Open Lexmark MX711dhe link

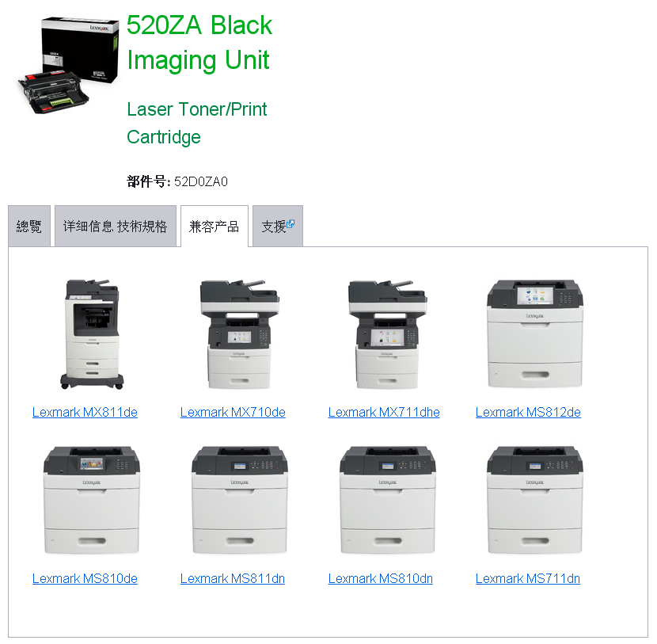[x=384, y=412]
